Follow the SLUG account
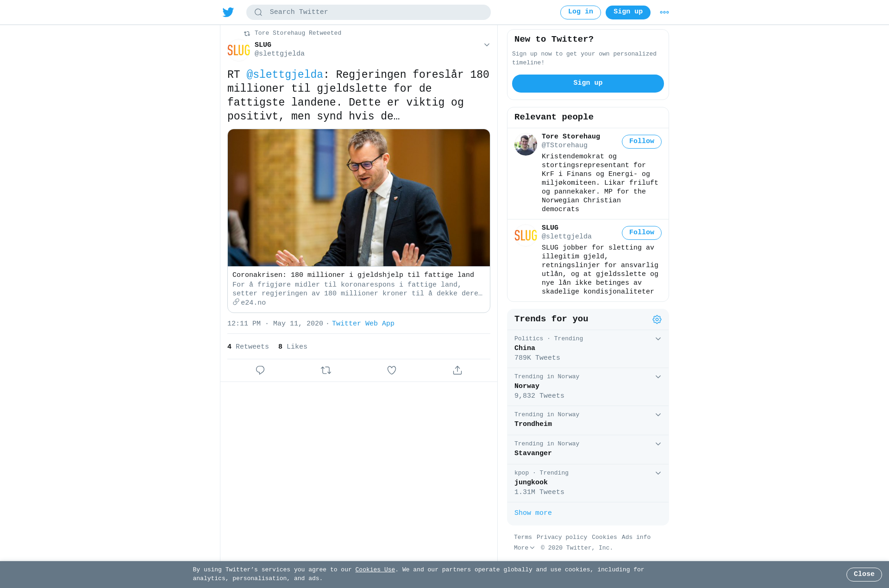 coord(641,233)
